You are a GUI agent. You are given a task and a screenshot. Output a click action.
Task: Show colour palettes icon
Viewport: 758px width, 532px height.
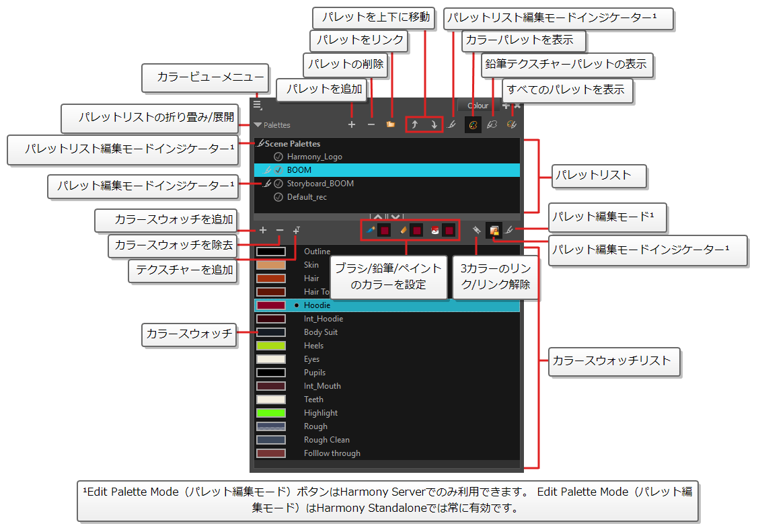473,124
